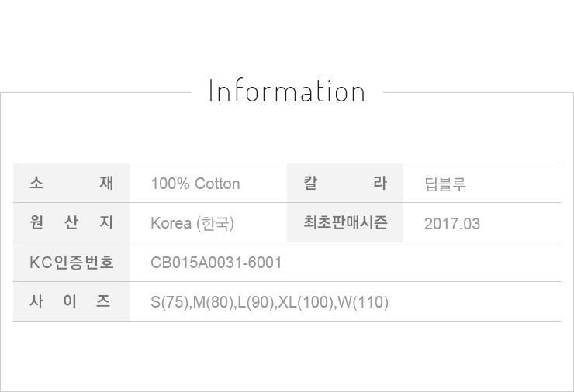Select the M(80) size entry
Image resolution: width=574 pixels, height=392 pixels.
click(x=213, y=302)
